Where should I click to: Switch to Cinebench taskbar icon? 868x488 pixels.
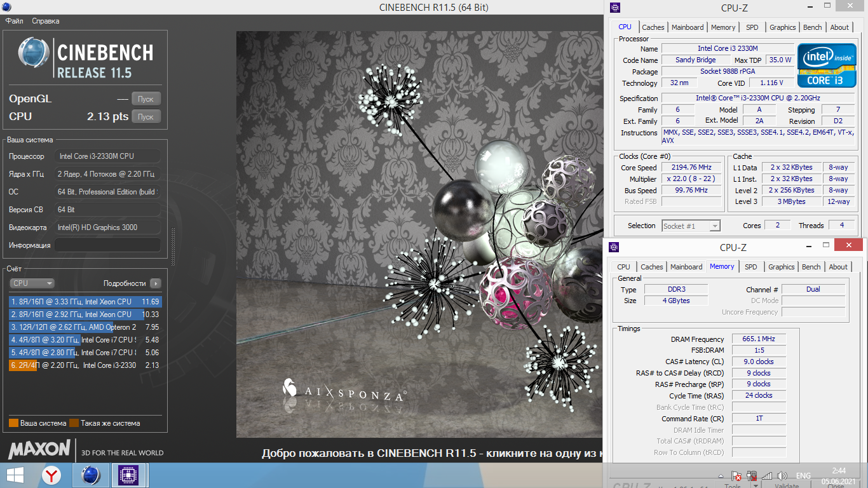[91, 475]
